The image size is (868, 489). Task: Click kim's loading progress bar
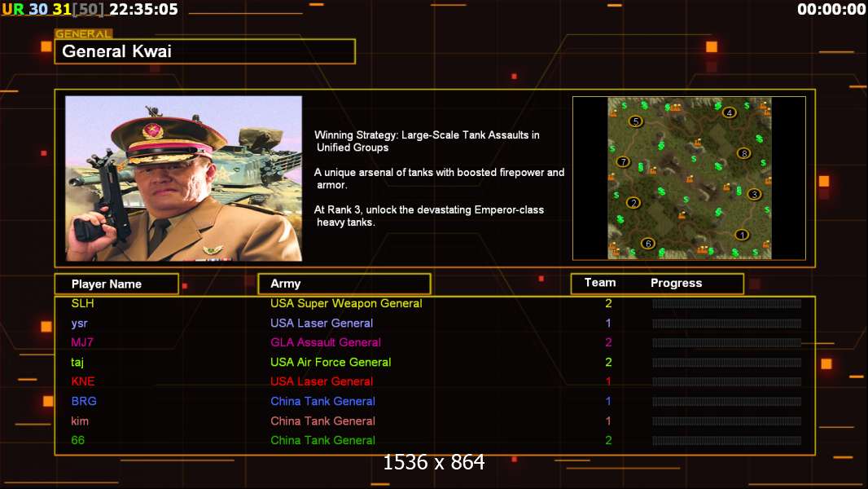(x=727, y=421)
